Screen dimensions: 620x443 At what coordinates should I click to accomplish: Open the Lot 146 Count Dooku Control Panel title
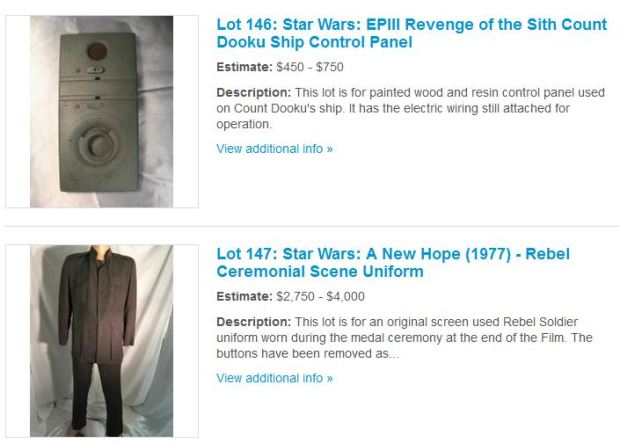[412, 33]
